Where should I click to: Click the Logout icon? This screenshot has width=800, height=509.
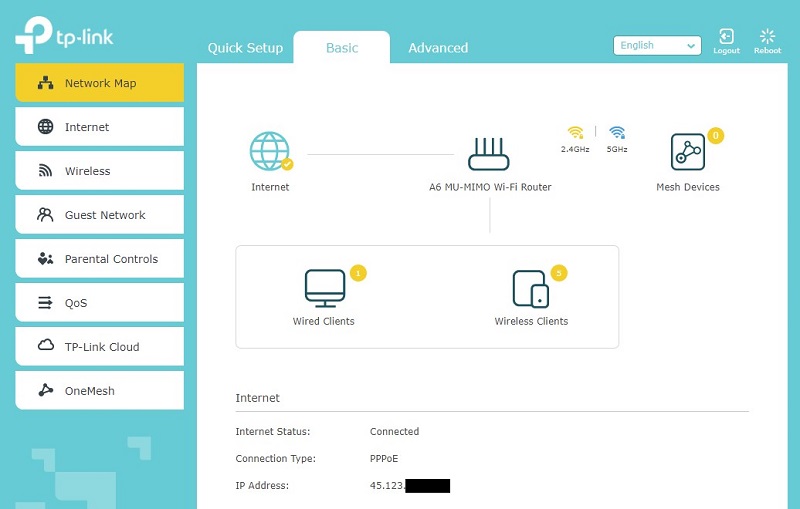pos(727,40)
